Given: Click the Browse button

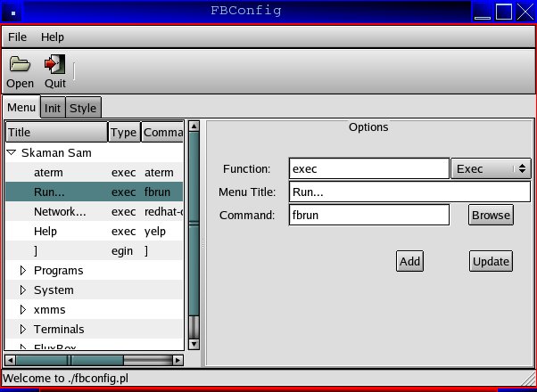Looking at the screenshot, I should [x=491, y=216].
